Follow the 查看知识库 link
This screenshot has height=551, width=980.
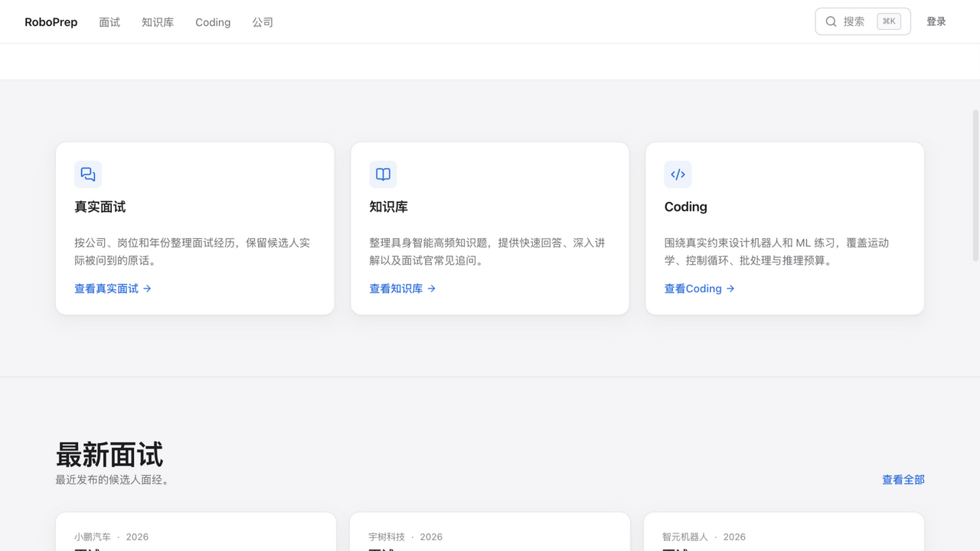403,289
